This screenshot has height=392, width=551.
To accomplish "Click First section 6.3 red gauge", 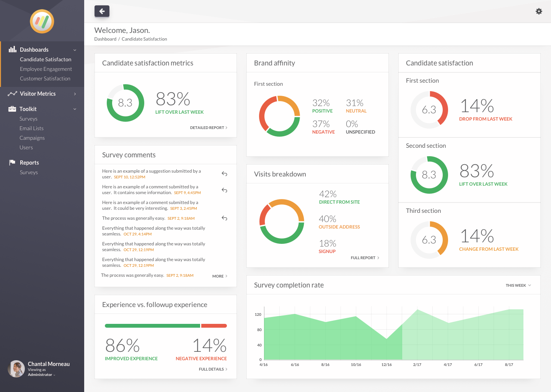I will [x=429, y=110].
